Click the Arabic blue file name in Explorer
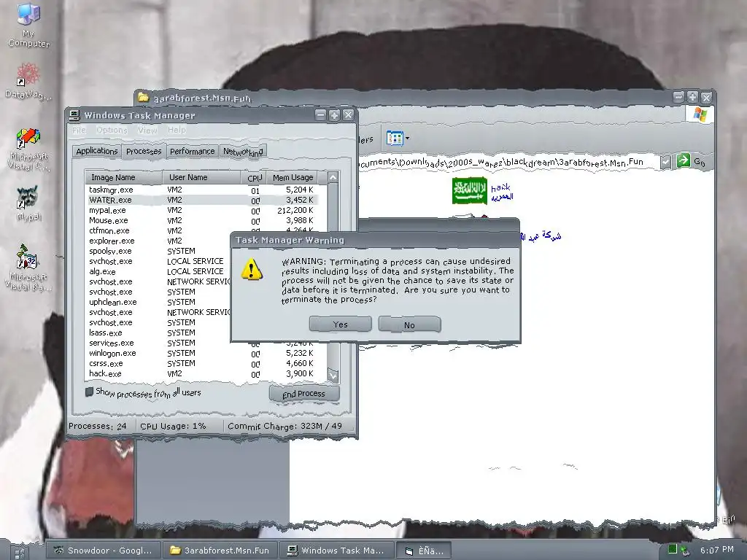 click(x=541, y=236)
